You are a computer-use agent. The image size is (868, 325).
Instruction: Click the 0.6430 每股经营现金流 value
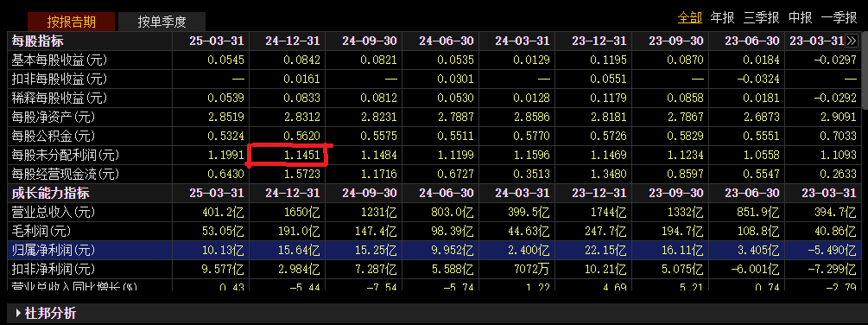click(226, 175)
